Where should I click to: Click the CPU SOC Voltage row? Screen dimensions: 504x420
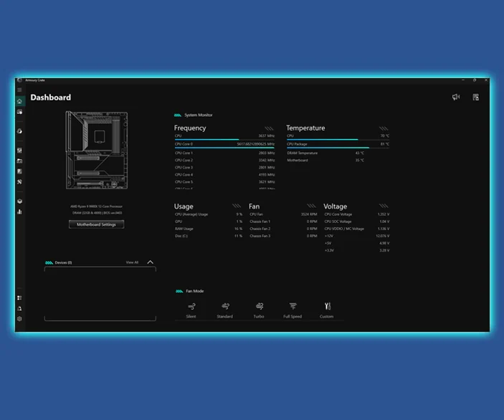tap(357, 221)
